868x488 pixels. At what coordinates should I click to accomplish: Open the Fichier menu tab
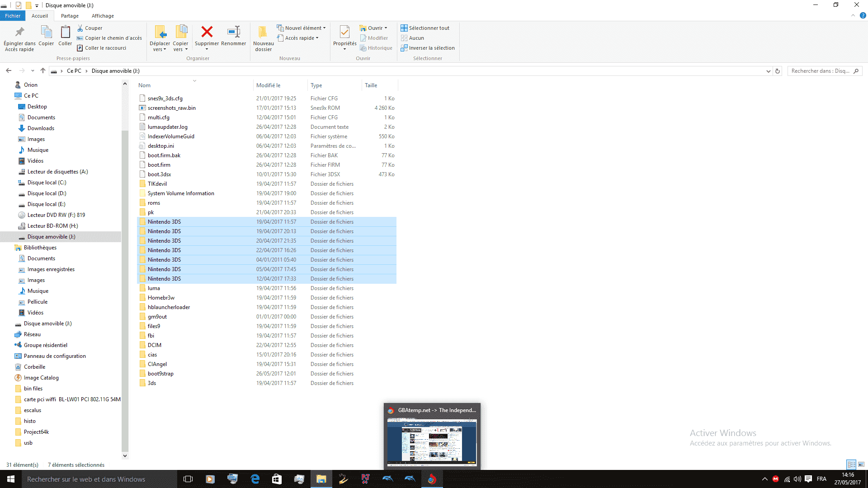pyautogui.click(x=13, y=16)
